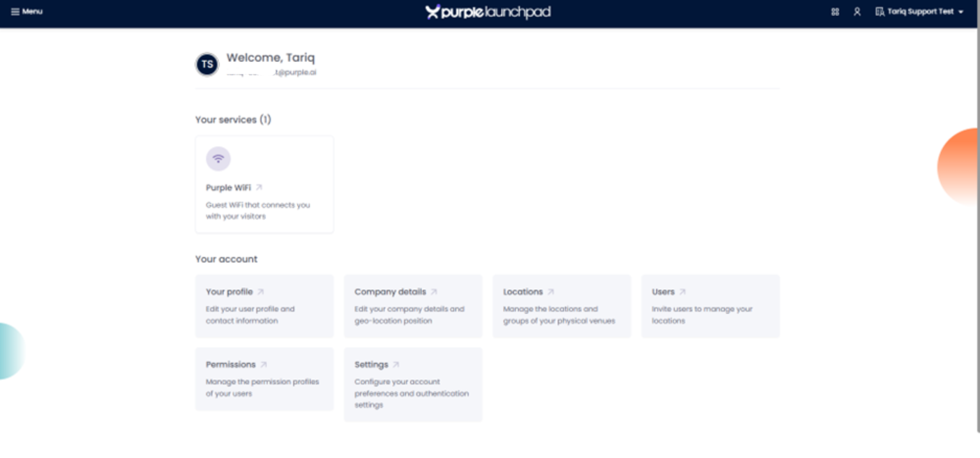Click the @purple.ai email address
Image resolution: width=980 pixels, height=458 pixels.
(x=271, y=72)
